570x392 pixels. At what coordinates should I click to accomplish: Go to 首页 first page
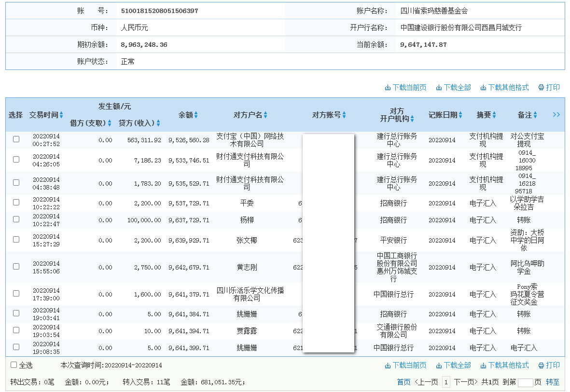(403, 382)
